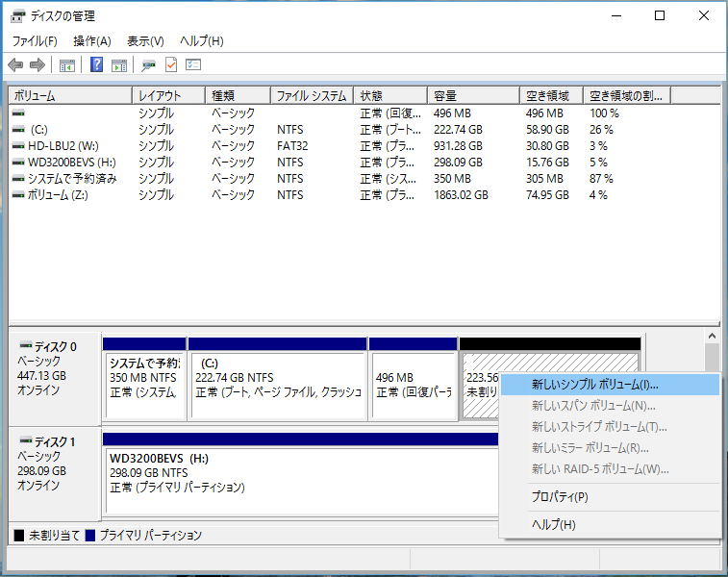Sort by the 空き領域 column header
This screenshot has width=728, height=577.
(552, 95)
